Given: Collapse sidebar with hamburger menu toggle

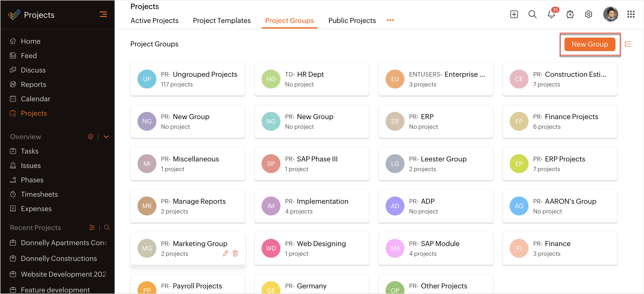Looking at the screenshot, I should pyautogui.click(x=103, y=14).
